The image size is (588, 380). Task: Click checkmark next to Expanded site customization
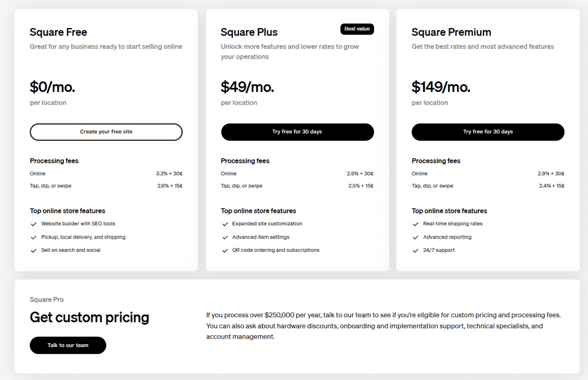225,224
